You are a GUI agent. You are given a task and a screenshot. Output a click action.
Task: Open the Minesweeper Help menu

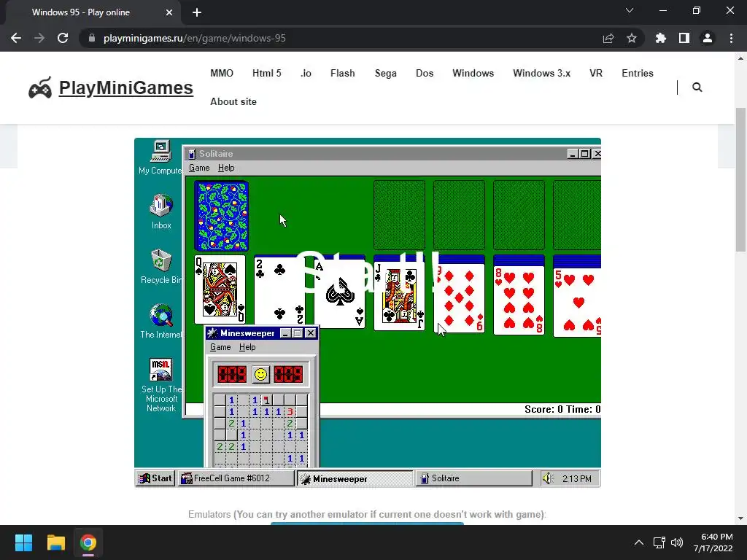247,347
